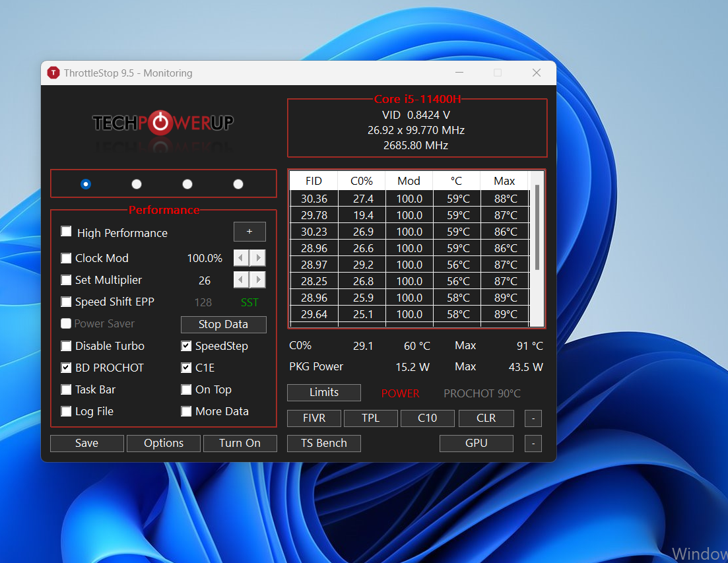Screen dimensions: 728x563
Task: Open the TPL power limits window
Action: click(x=370, y=418)
